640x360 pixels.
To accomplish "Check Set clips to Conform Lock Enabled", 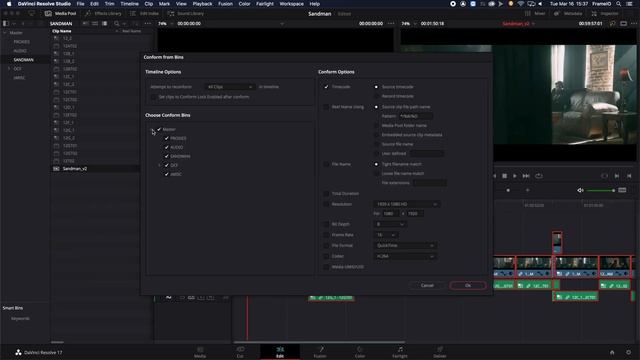I will click(x=153, y=97).
